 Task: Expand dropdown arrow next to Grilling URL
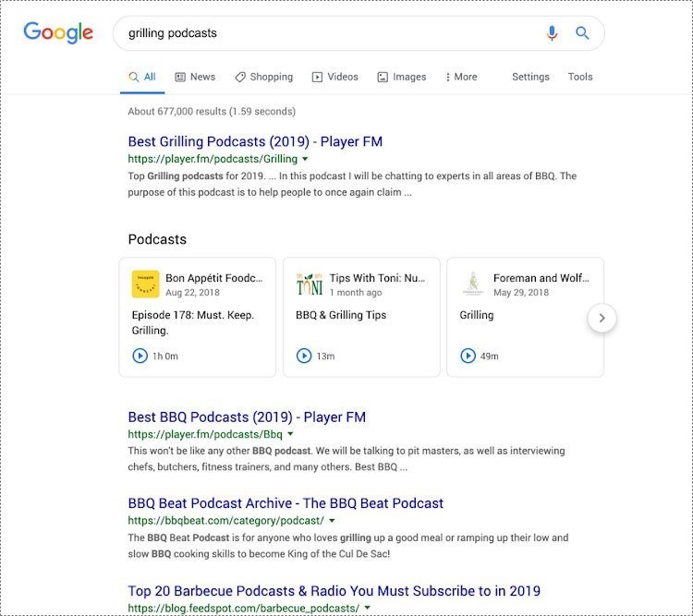305,159
